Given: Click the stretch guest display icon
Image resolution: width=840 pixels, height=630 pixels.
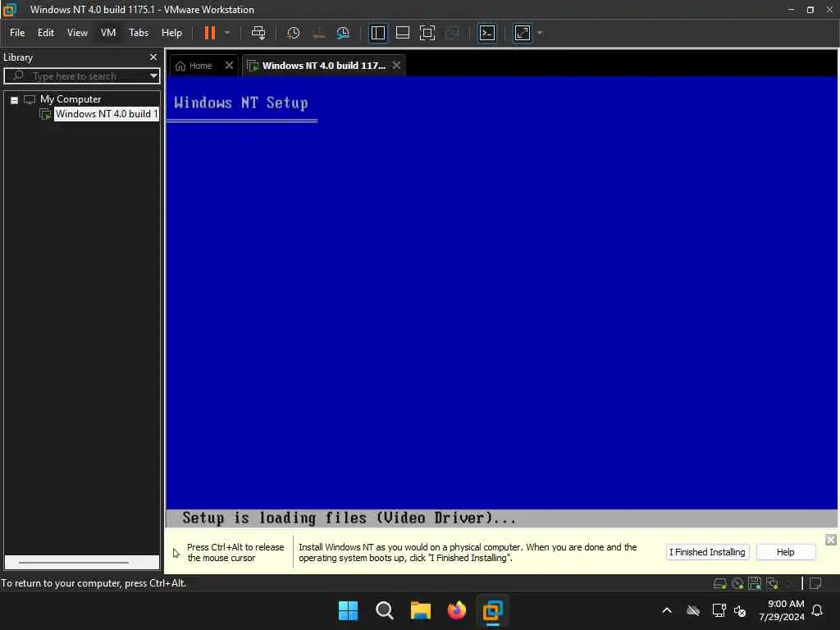Looking at the screenshot, I should (523, 33).
